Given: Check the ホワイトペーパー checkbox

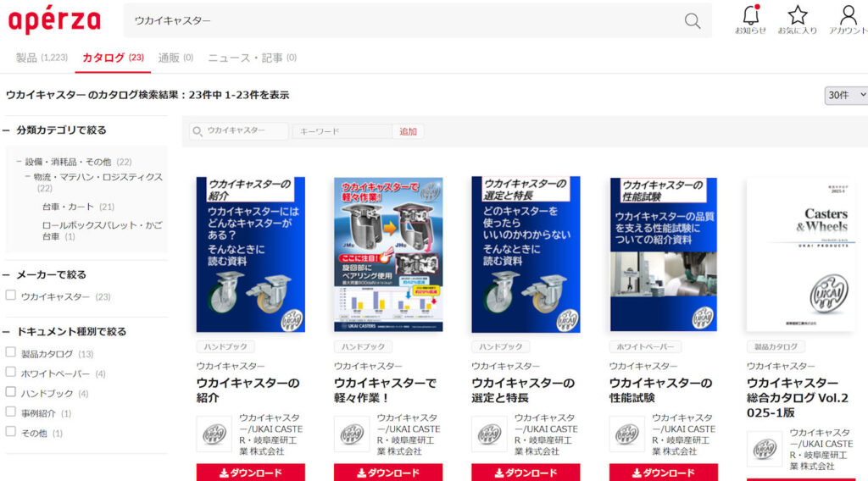Looking at the screenshot, I should (x=10, y=372).
